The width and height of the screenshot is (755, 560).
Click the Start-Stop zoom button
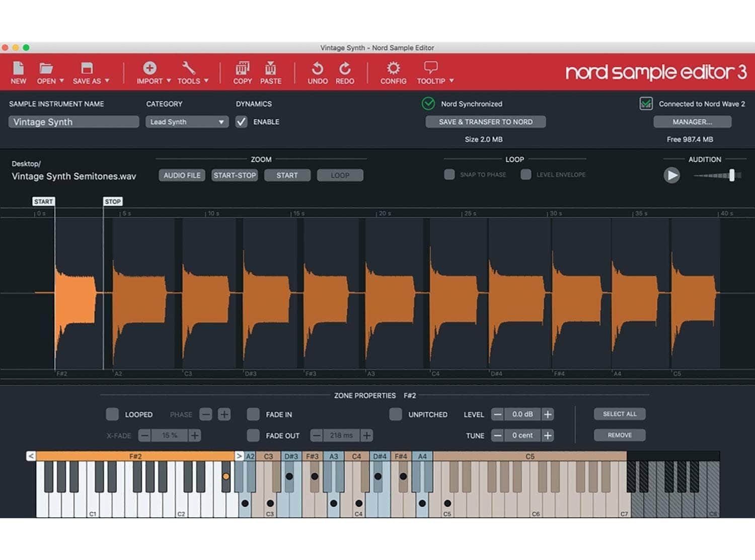pyautogui.click(x=235, y=175)
